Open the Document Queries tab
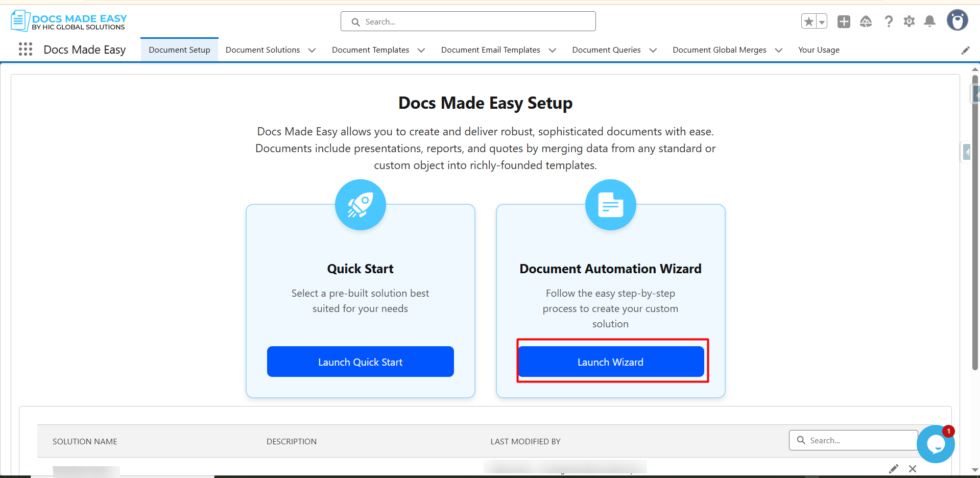The width and height of the screenshot is (980, 478). tap(606, 50)
